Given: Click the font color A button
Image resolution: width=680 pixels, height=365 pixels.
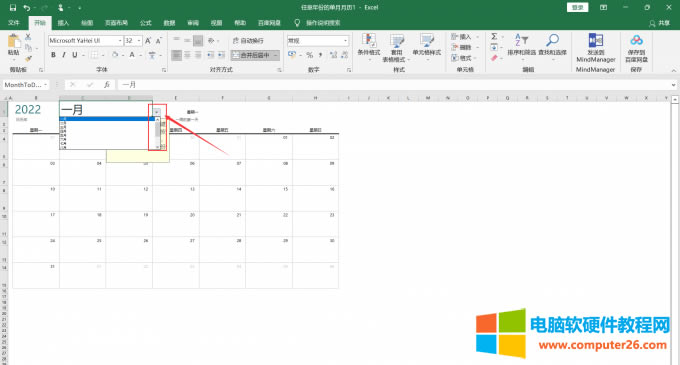Looking at the screenshot, I should 132,55.
